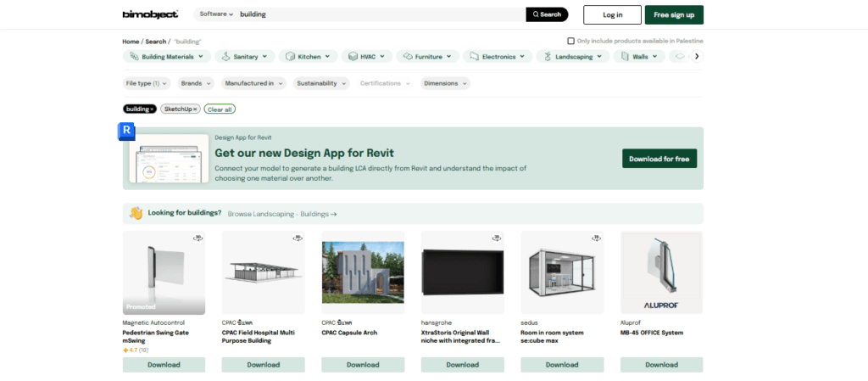
Task: Expand the Certifications filter
Action: (385, 83)
